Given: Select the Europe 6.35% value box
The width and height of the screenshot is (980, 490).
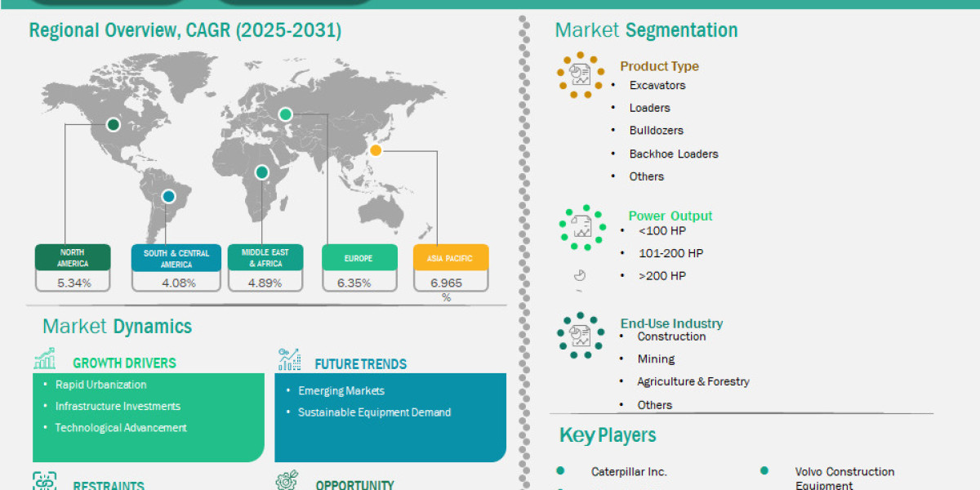Looking at the screenshot, I should (x=359, y=283).
